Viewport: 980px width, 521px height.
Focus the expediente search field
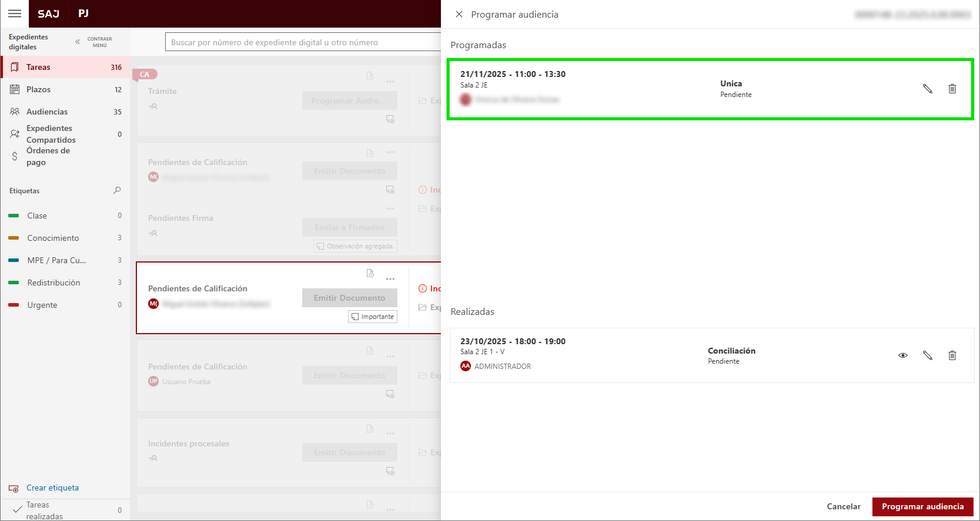(303, 42)
